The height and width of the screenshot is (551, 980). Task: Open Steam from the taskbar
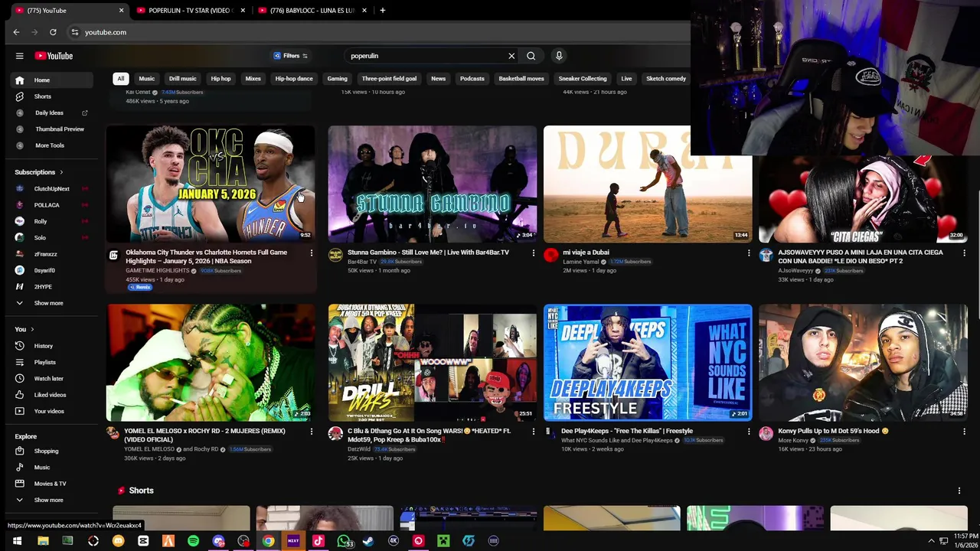368,541
